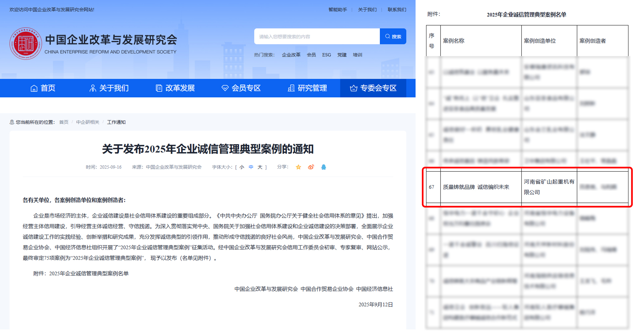This screenshot has width=644, height=336.
Task: Set font size to 大
Action: point(260,167)
